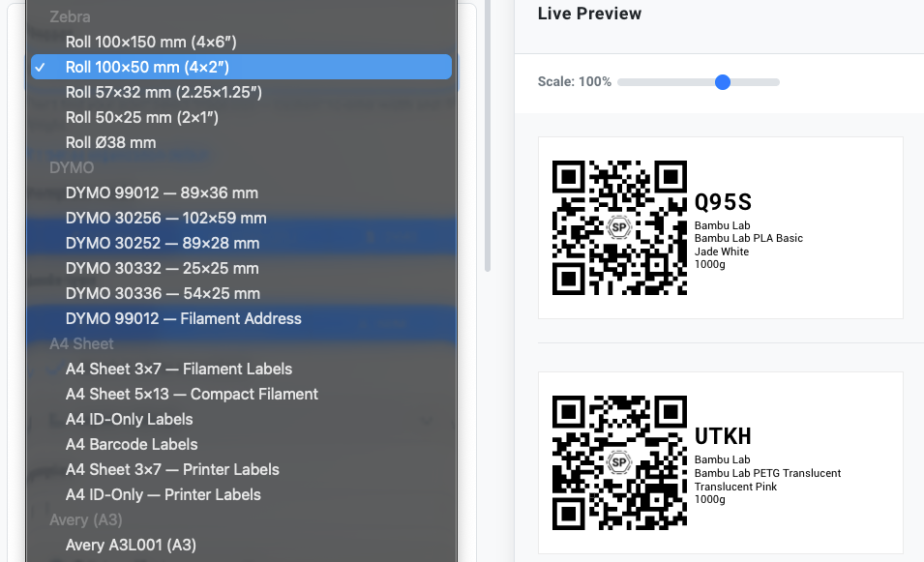The height and width of the screenshot is (562, 924).
Task: Click the Q95S label QR code
Action: tap(619, 227)
